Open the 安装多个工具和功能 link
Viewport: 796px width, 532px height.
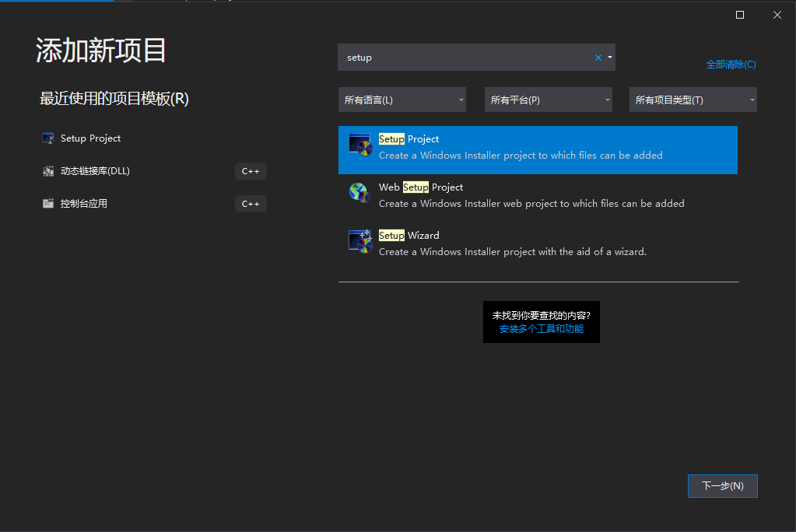541,328
